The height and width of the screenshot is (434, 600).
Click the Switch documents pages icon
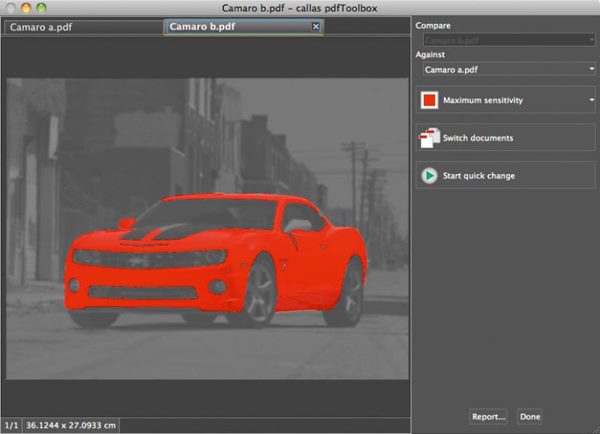pos(429,138)
